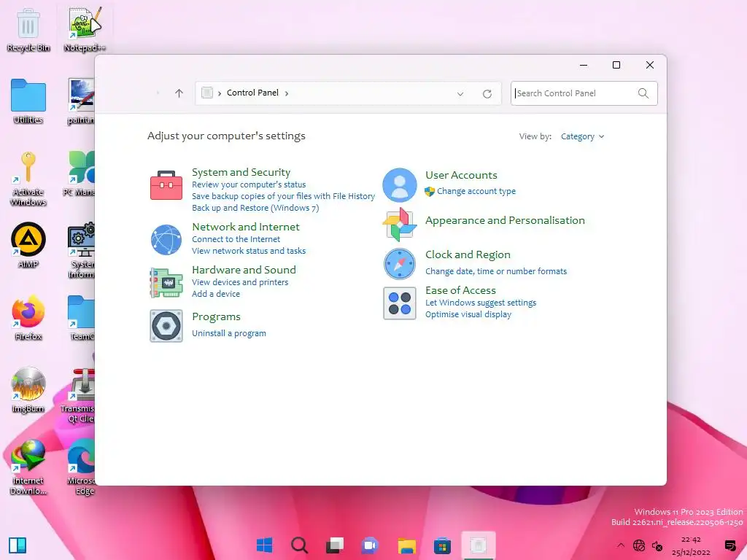Viewport: 747px width, 560px height.
Task: Open the taskbar Search magnifier icon
Action: click(300, 545)
